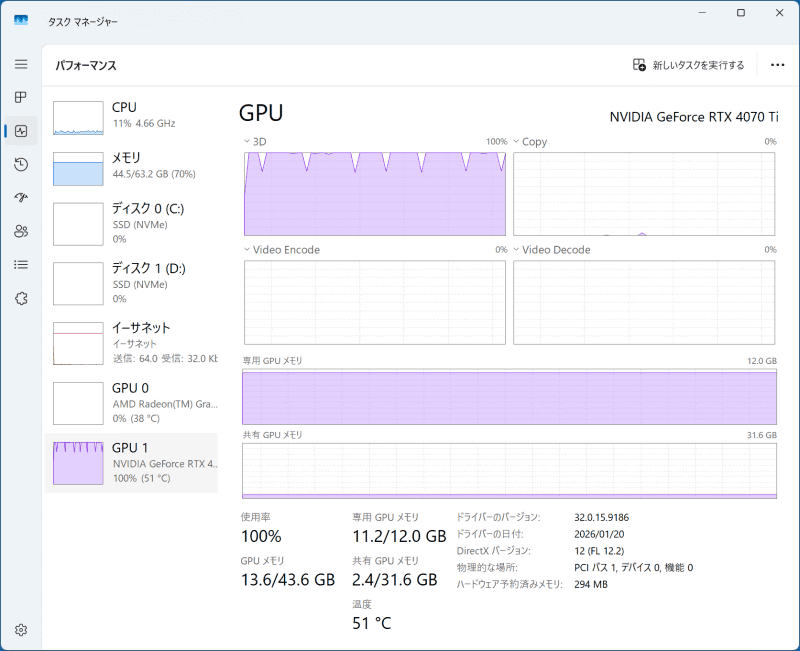Click driver date 2026/01/20
Screen dimensions: 800x651
point(599,534)
